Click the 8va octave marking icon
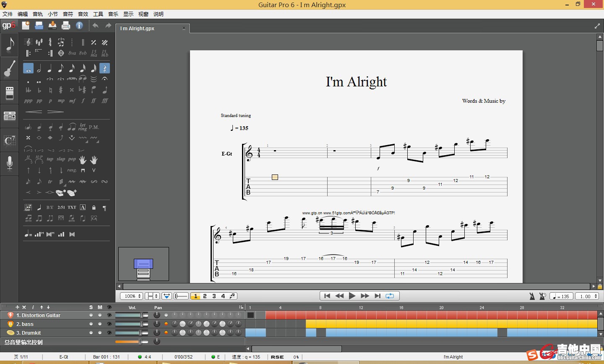Image resolution: width=604 pixels, height=364 pixels. pyautogui.click(x=72, y=53)
